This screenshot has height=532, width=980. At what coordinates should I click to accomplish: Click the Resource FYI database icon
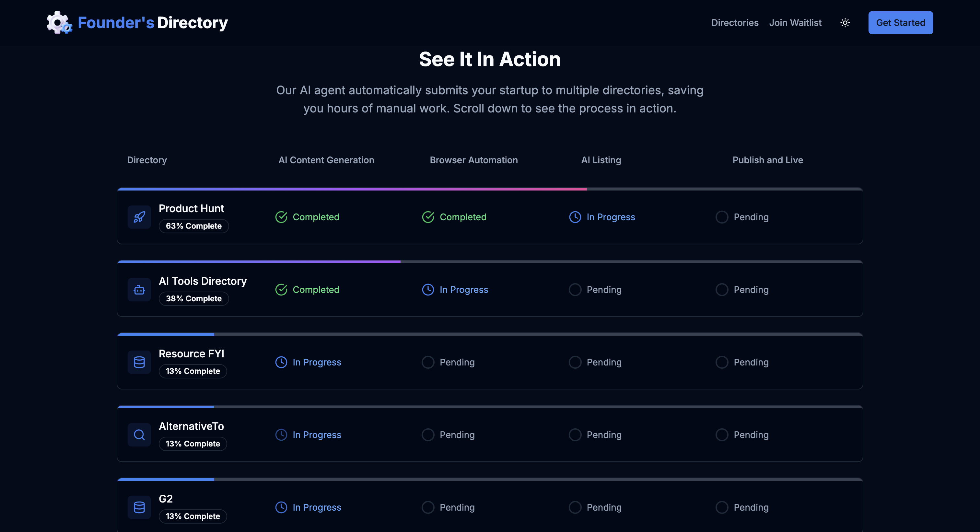pyautogui.click(x=139, y=363)
